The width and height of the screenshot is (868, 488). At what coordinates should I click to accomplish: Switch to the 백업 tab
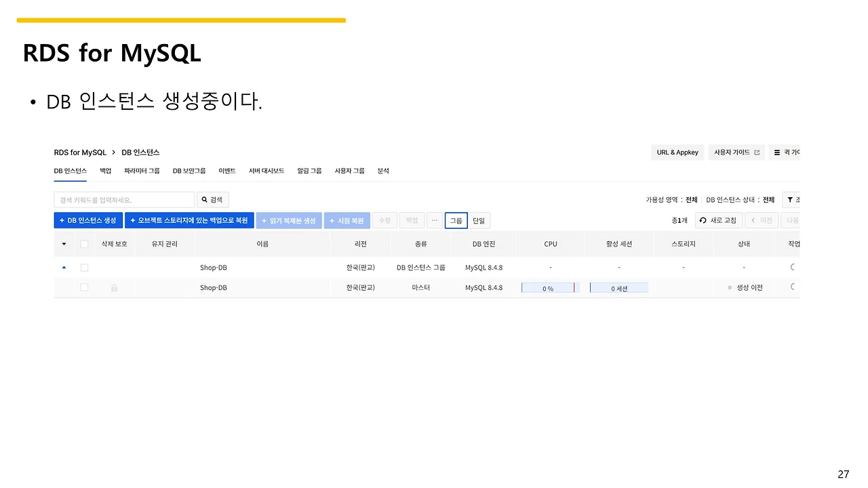(105, 171)
